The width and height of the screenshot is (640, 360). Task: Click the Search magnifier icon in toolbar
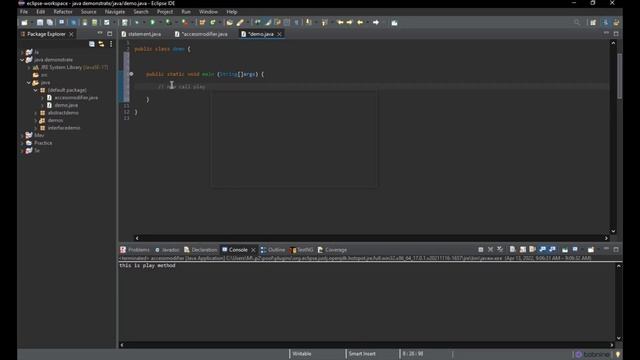click(x=577, y=22)
